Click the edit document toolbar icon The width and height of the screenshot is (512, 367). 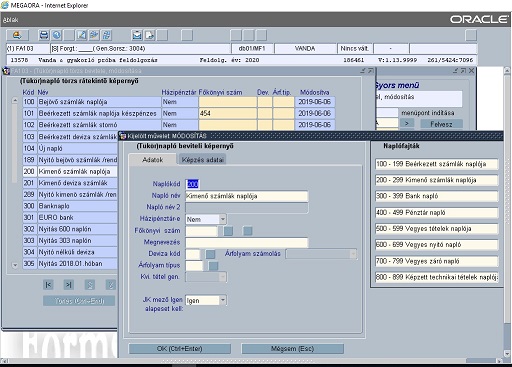(x=82, y=35)
